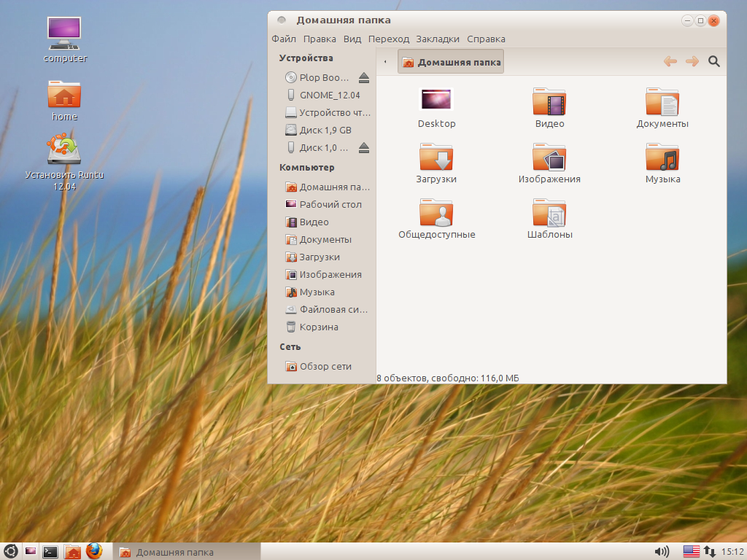The height and width of the screenshot is (560, 747).
Task: Open Корзина in the sidebar
Action: tap(311, 327)
